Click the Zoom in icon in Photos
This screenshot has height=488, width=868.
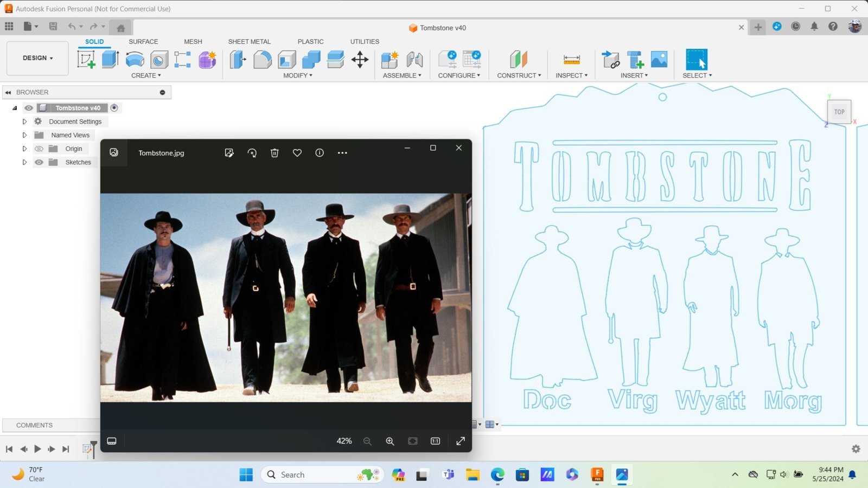(390, 441)
